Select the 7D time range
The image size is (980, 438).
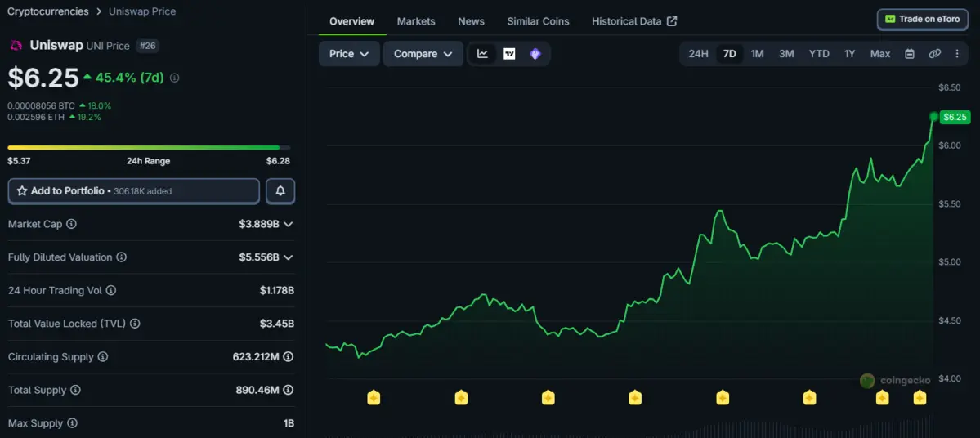(x=729, y=54)
